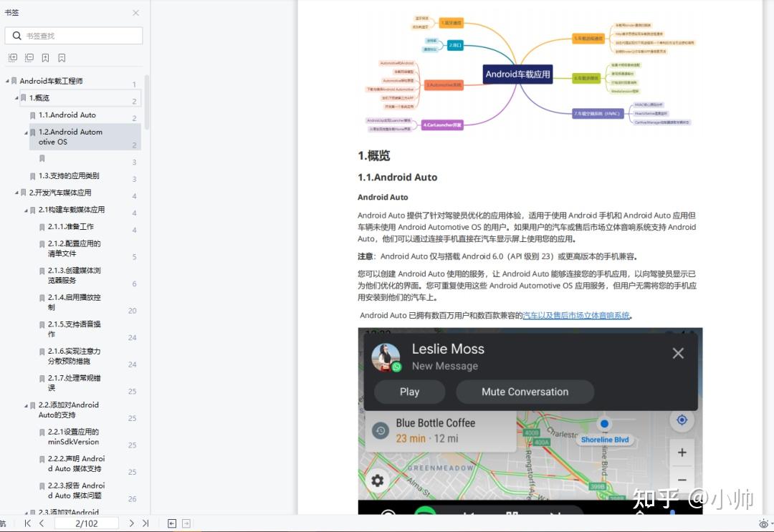Jump to first page with the |< icon
This screenshot has width=774, height=532.
(x=27, y=523)
